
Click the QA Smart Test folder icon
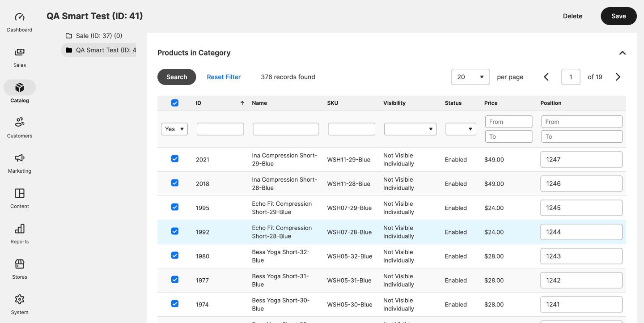coord(69,50)
